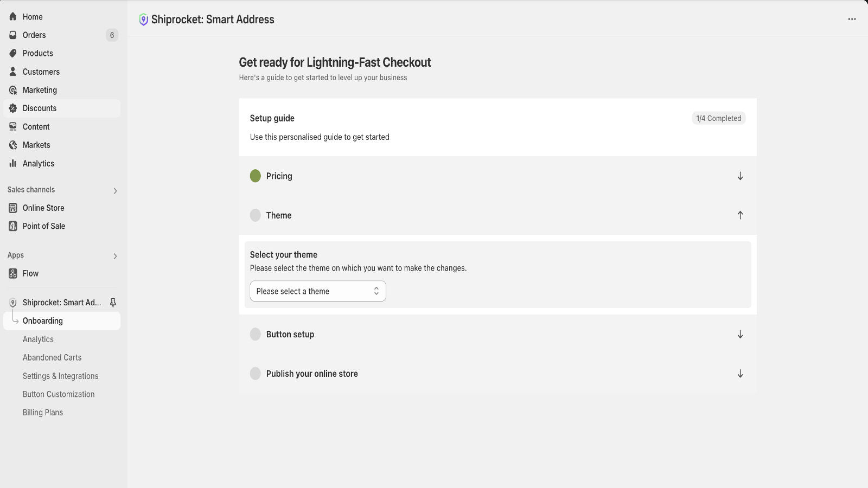Click the Home house icon

point(13,17)
